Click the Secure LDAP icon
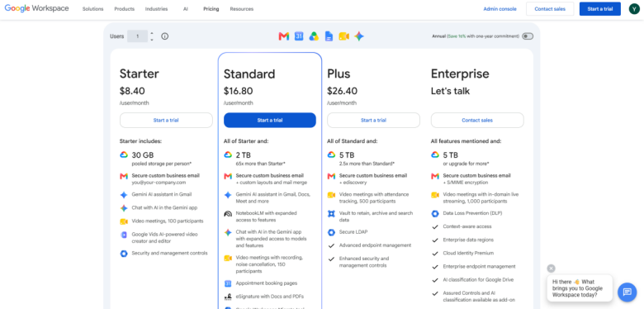Screen dimensions: 644x309 click(x=331, y=232)
